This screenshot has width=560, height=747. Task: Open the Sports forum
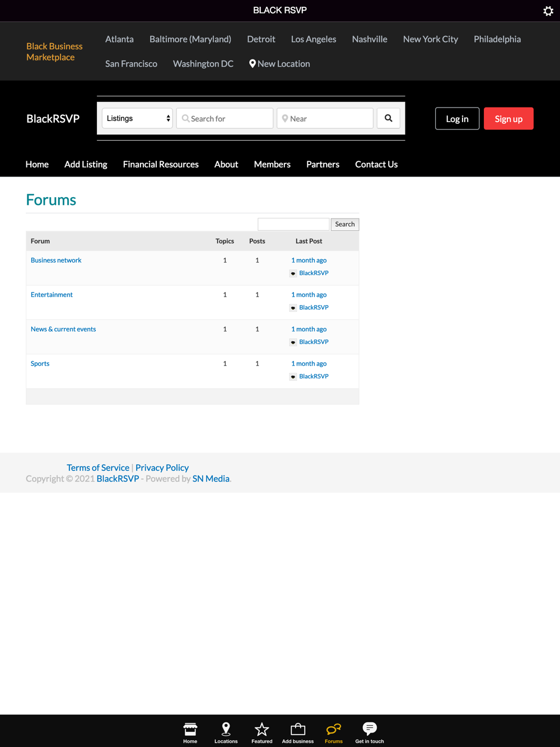[40, 363]
